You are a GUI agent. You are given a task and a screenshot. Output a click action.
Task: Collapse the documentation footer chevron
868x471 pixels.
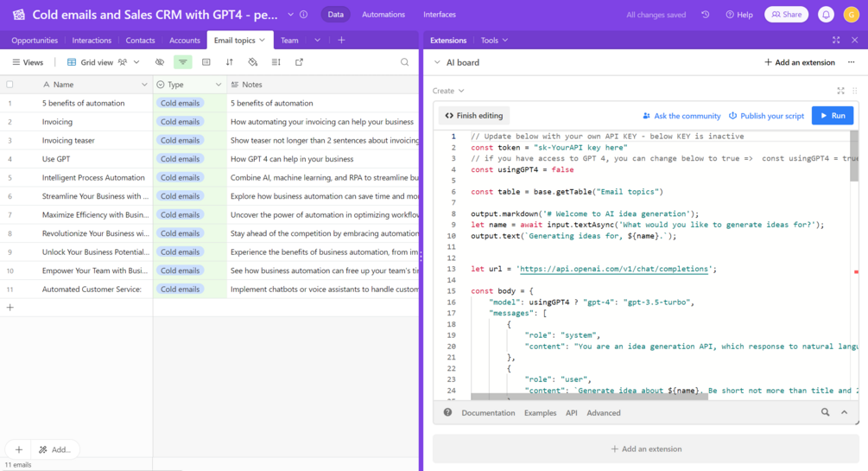(x=844, y=412)
